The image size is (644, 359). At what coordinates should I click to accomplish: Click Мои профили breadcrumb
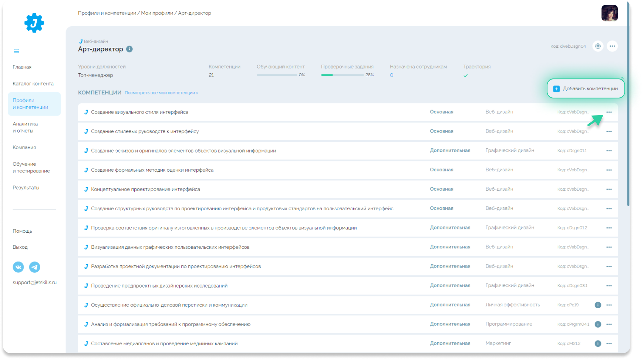157,13
